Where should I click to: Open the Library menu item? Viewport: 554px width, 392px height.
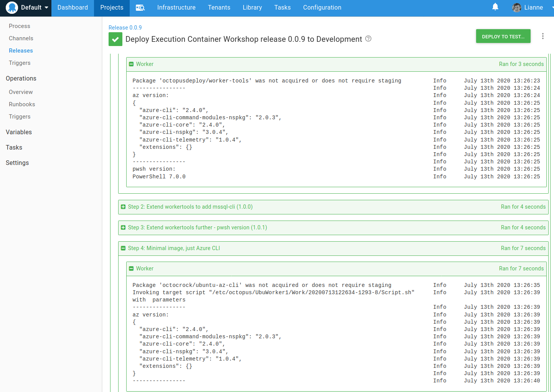click(x=252, y=8)
